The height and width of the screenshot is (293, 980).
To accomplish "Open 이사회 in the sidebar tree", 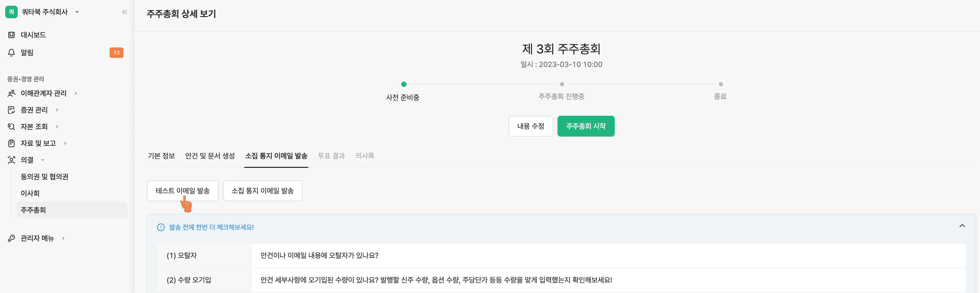I will coord(30,193).
